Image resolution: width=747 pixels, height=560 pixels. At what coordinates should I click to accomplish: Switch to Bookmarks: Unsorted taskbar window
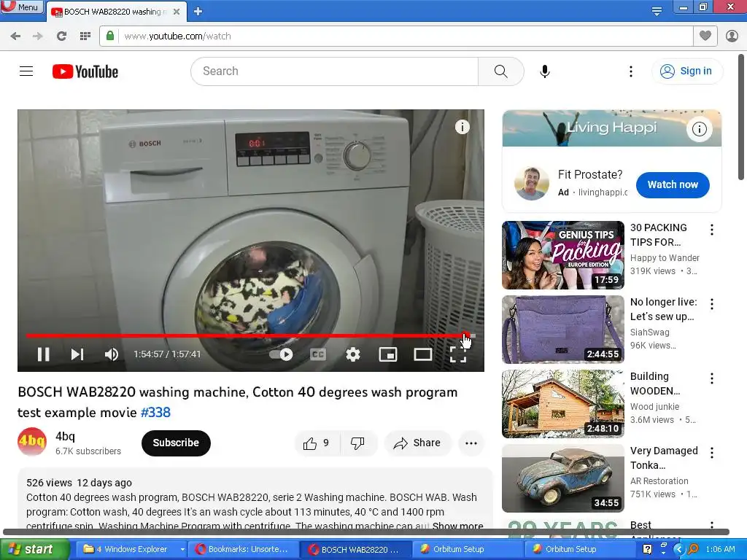pos(242,550)
